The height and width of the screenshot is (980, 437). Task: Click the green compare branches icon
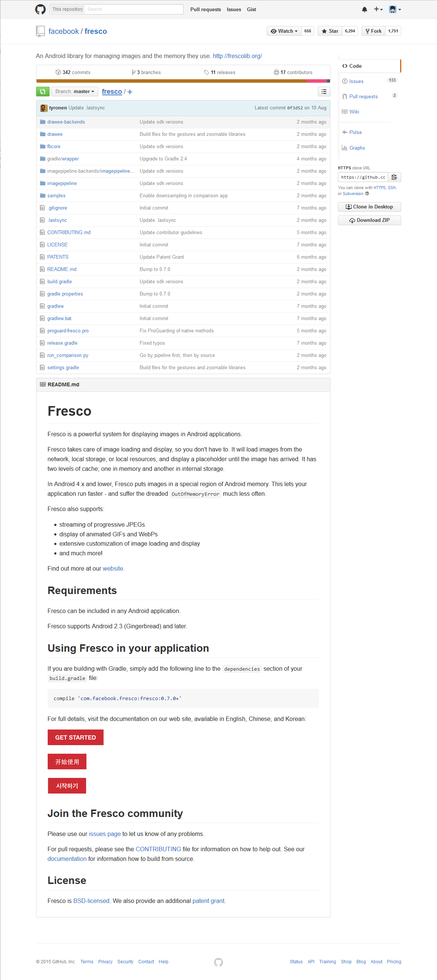click(x=42, y=91)
